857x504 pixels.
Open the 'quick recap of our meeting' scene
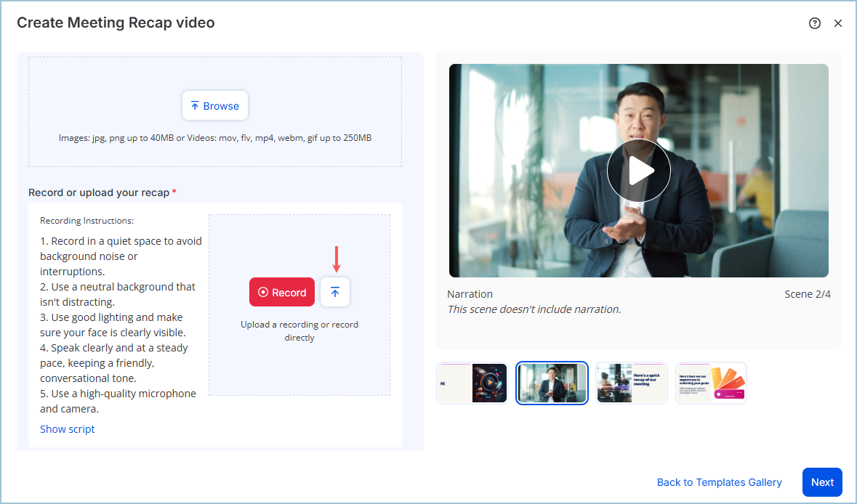[632, 383]
